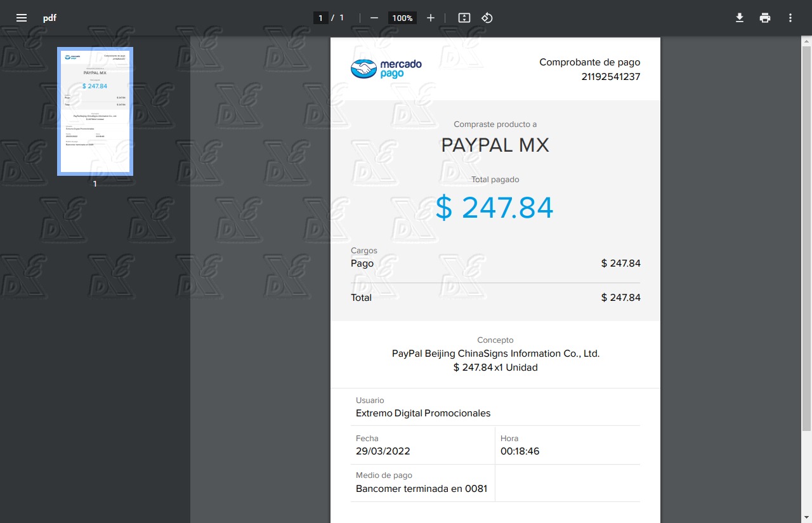Click the 'Usuario' label
Screen dimensions: 812x523
pyautogui.click(x=370, y=401)
